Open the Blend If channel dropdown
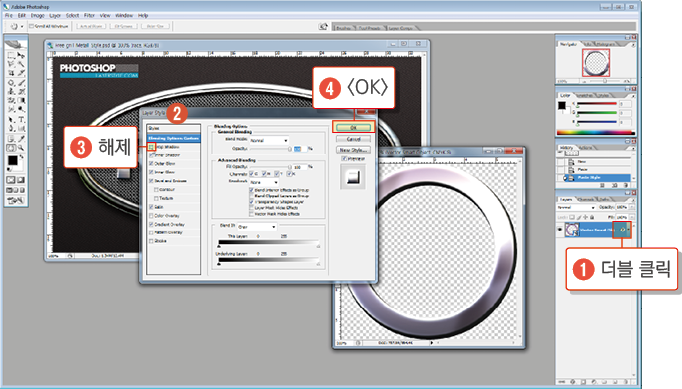Screen dimensions: 682x389 pyautogui.click(x=257, y=227)
